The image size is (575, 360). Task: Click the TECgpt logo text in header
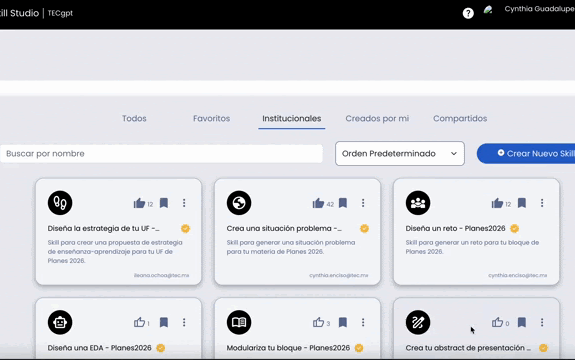click(60, 13)
